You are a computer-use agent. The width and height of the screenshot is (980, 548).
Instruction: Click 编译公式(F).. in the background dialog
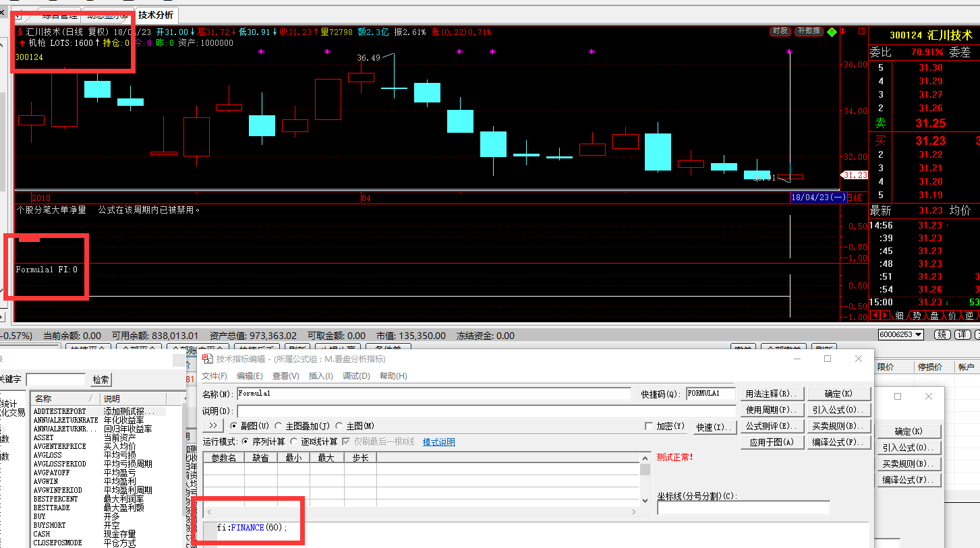(x=909, y=480)
